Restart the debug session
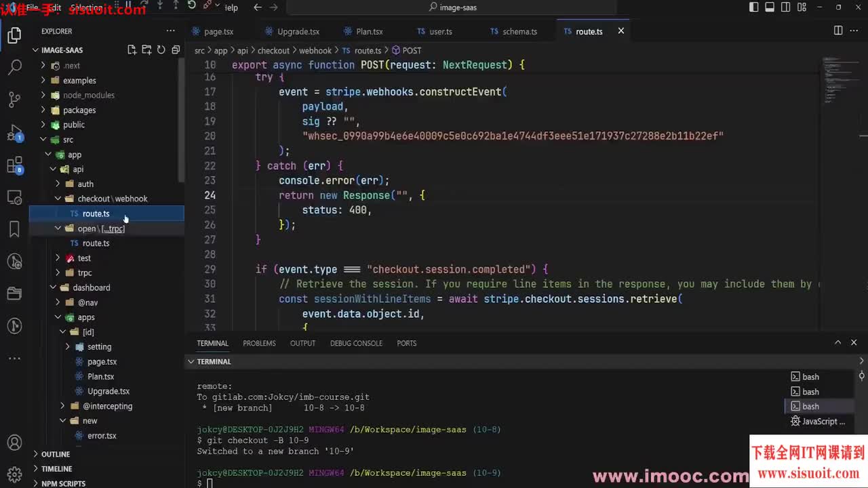Viewport: 868px width, 488px height. (x=192, y=5)
